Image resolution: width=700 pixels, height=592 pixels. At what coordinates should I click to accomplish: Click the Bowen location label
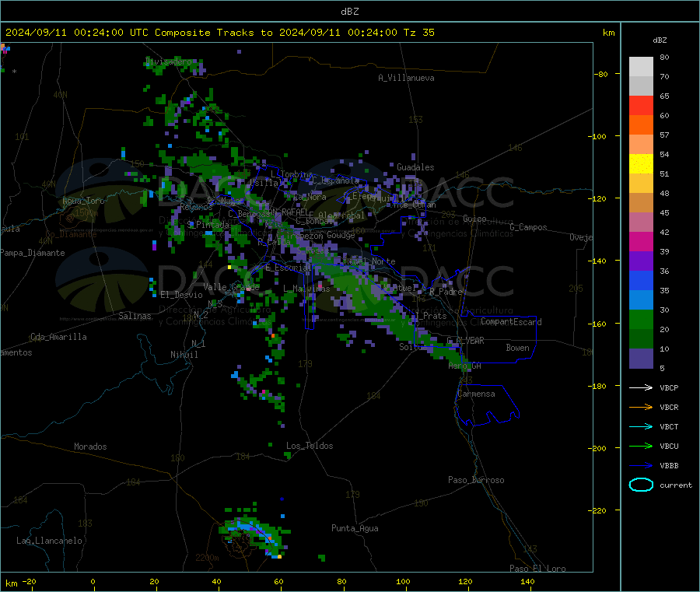coord(517,347)
